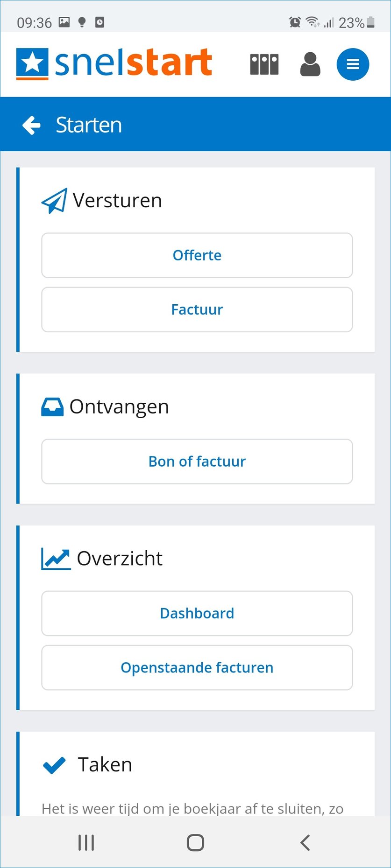This screenshot has height=868, width=391.
Task: Open the blue hamburger menu
Action: (x=353, y=64)
